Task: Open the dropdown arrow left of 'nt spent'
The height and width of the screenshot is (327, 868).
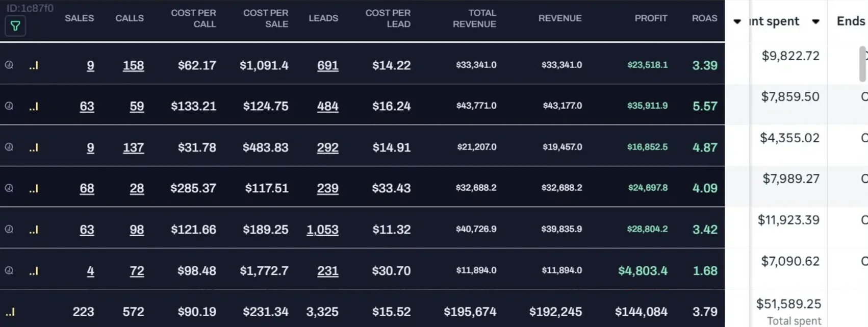Action: 737,21
